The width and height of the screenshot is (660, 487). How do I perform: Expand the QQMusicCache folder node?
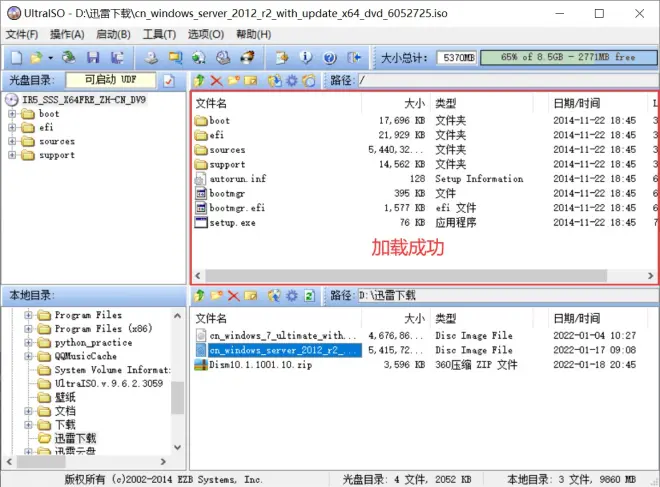(x=28, y=356)
